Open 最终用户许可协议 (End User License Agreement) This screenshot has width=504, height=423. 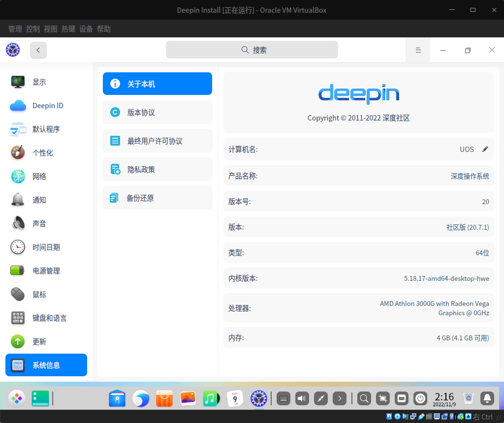pyautogui.click(x=157, y=141)
